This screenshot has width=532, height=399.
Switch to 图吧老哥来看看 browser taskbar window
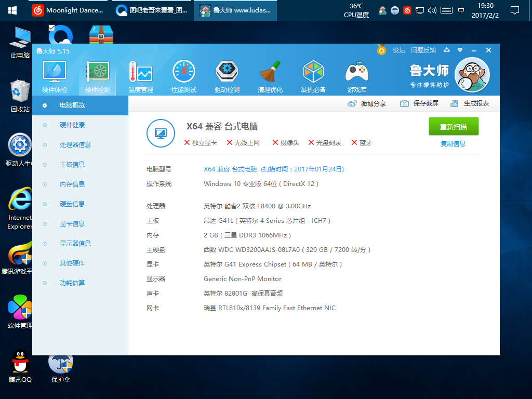151,10
